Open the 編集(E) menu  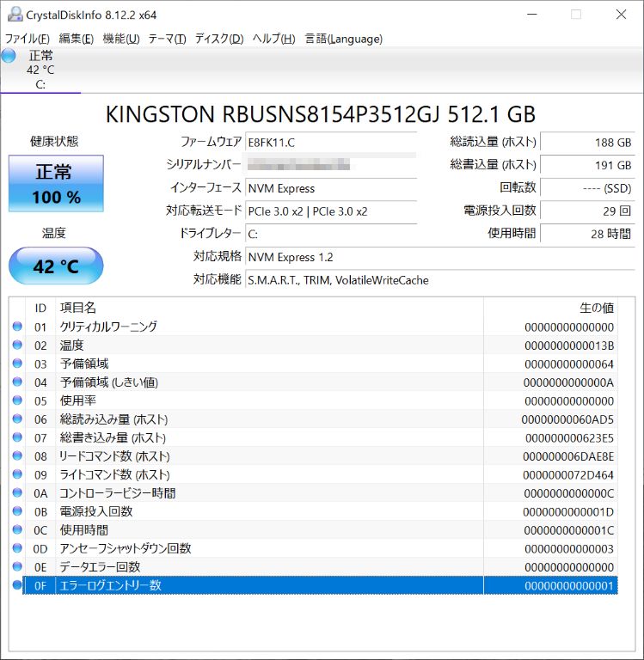tap(77, 40)
